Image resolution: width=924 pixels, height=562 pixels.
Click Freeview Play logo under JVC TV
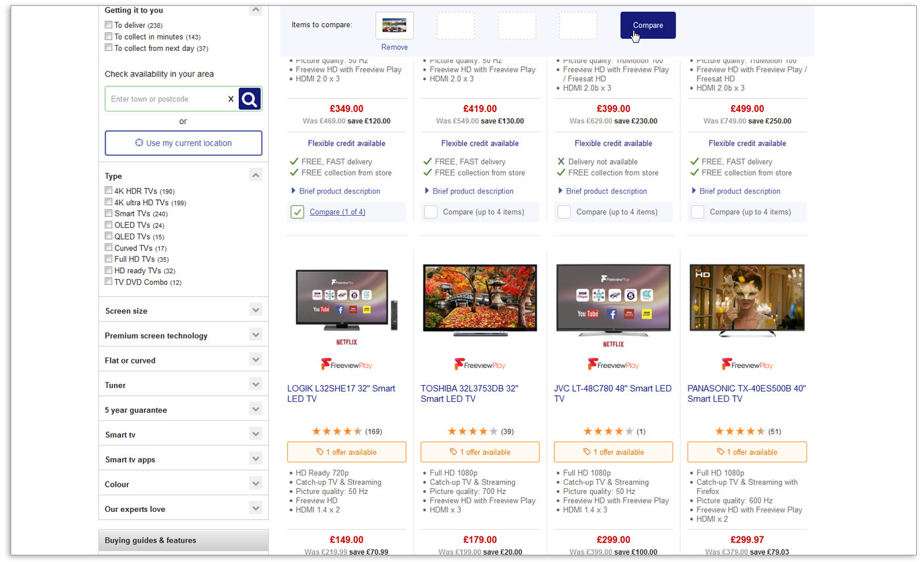613,364
